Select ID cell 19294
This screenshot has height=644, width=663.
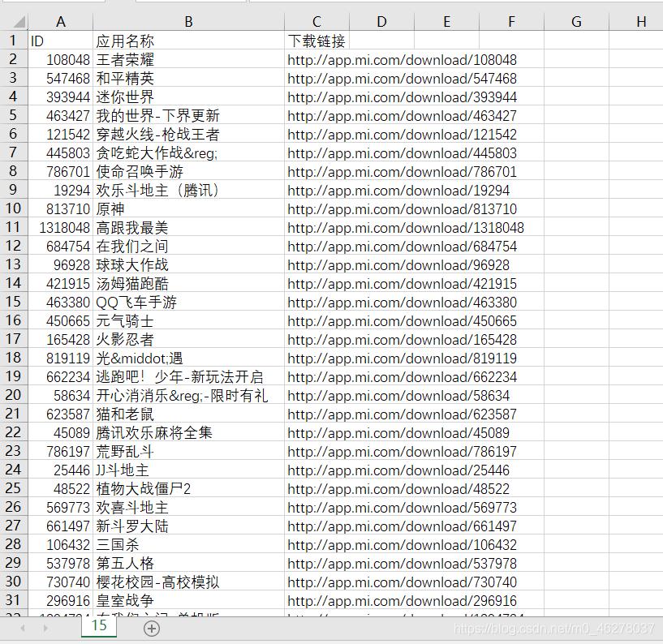[x=61, y=190]
